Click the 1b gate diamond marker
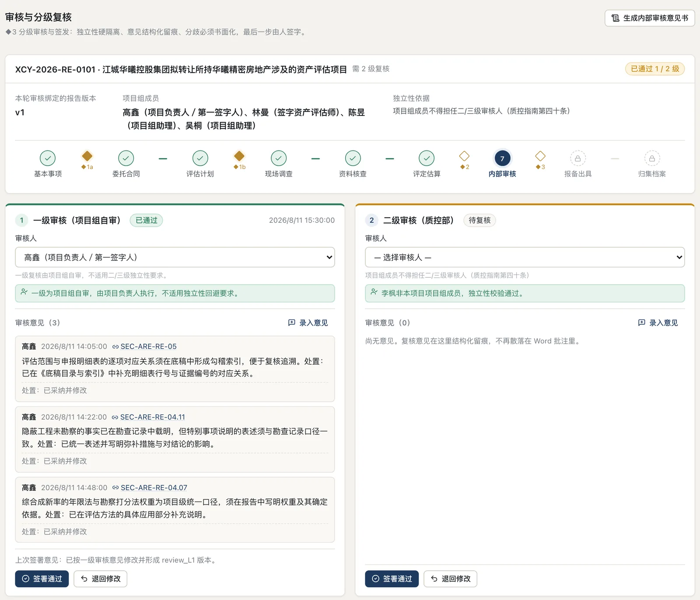 click(239, 156)
